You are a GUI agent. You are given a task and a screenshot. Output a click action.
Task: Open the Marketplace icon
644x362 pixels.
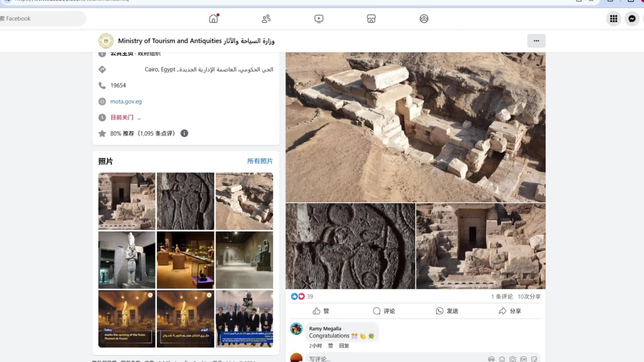coord(371,19)
